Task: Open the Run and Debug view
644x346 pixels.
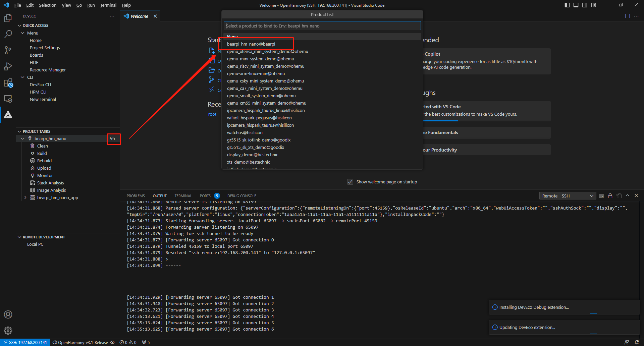Action: [x=8, y=66]
